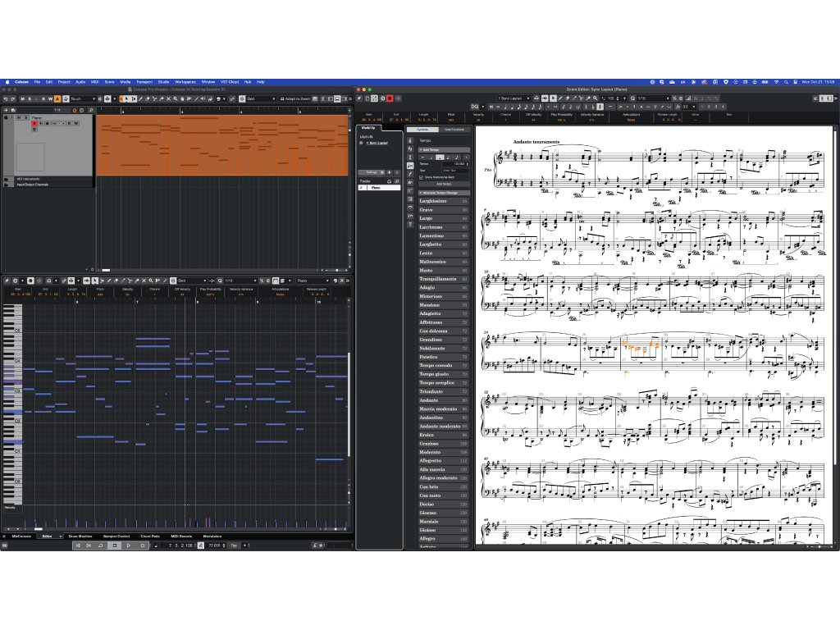Click the Tap tempo button in the transport
Image resolution: width=840 pixels, height=630 pixels.
pyautogui.click(x=234, y=546)
